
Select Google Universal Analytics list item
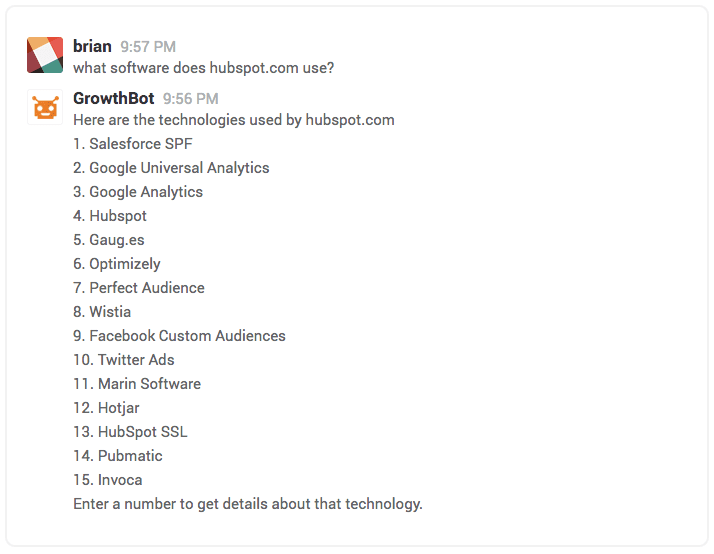click(x=171, y=168)
